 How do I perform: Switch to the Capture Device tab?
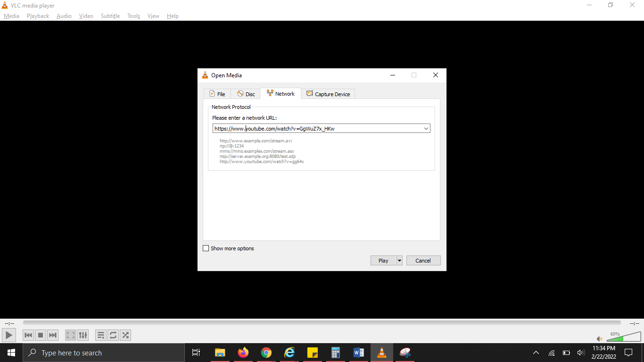click(x=328, y=94)
